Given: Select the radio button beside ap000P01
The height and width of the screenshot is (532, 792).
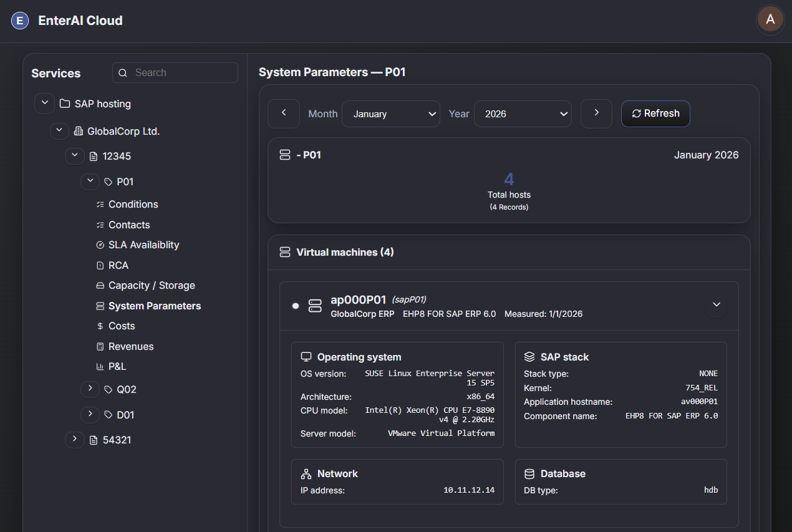Looking at the screenshot, I should pyautogui.click(x=296, y=306).
